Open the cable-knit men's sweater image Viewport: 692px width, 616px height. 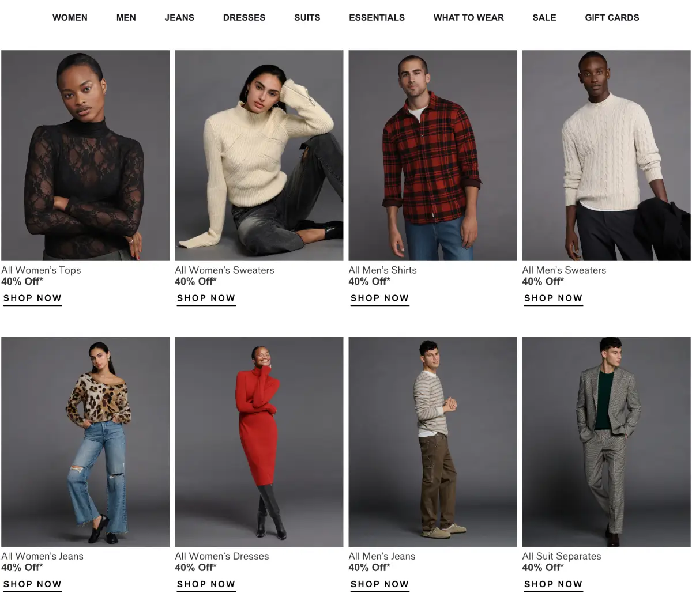point(606,156)
